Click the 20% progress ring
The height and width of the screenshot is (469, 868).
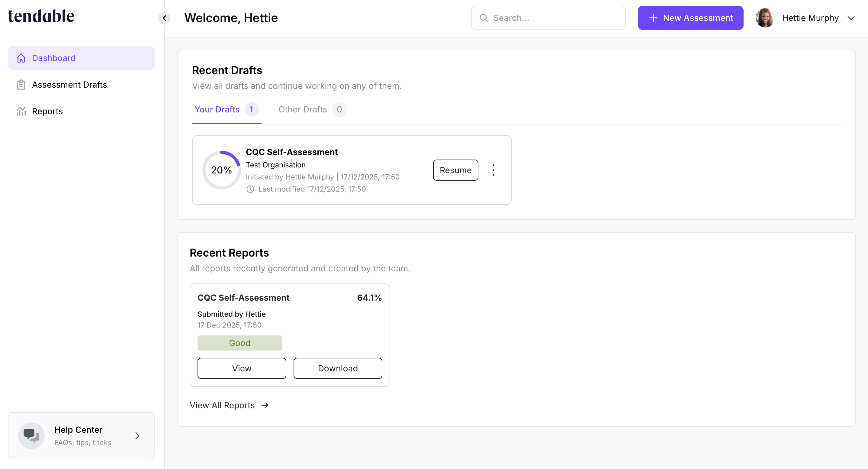(x=221, y=170)
